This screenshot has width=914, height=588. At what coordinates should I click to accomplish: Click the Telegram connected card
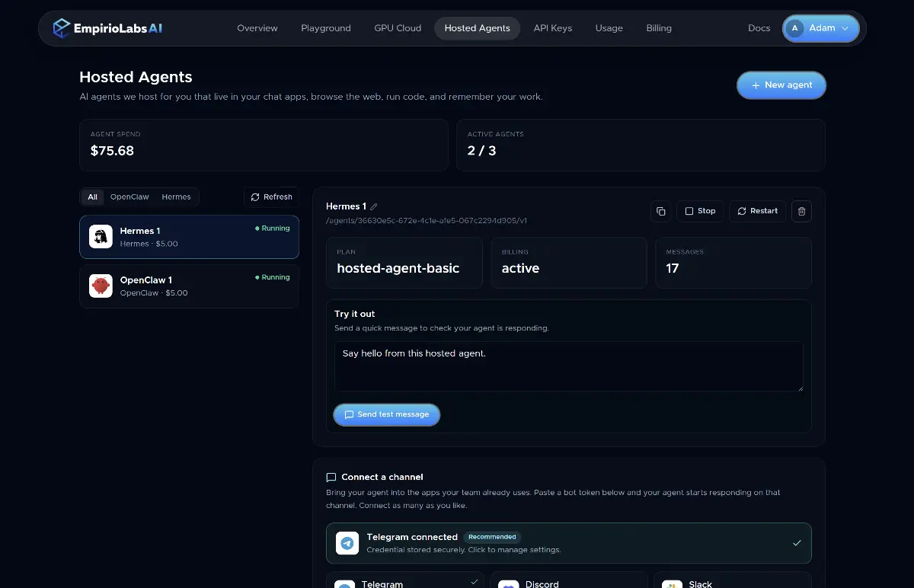coord(569,543)
